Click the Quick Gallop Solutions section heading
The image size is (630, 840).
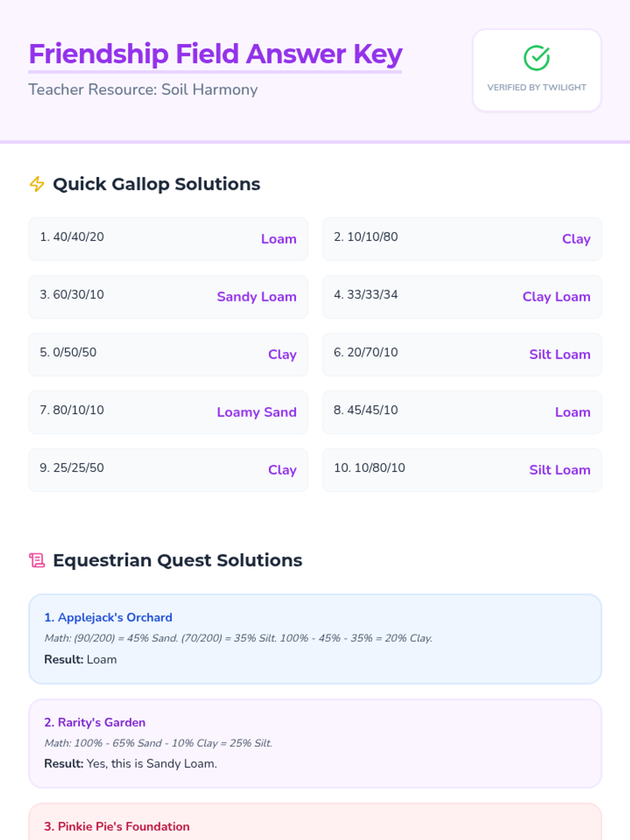pyautogui.click(x=156, y=184)
